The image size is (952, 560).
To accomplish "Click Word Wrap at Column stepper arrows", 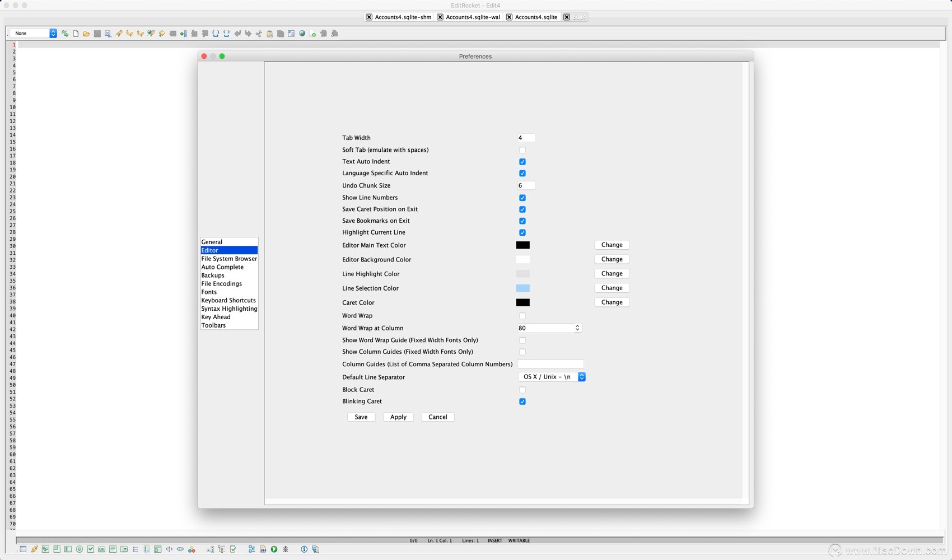I will click(577, 328).
